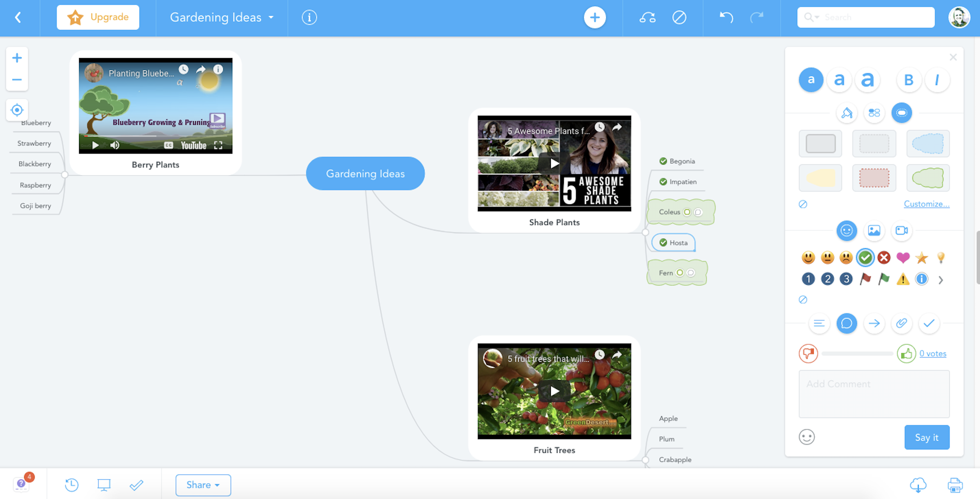Show more sticker icons with the right chevron
The width and height of the screenshot is (980, 499).
(x=940, y=280)
